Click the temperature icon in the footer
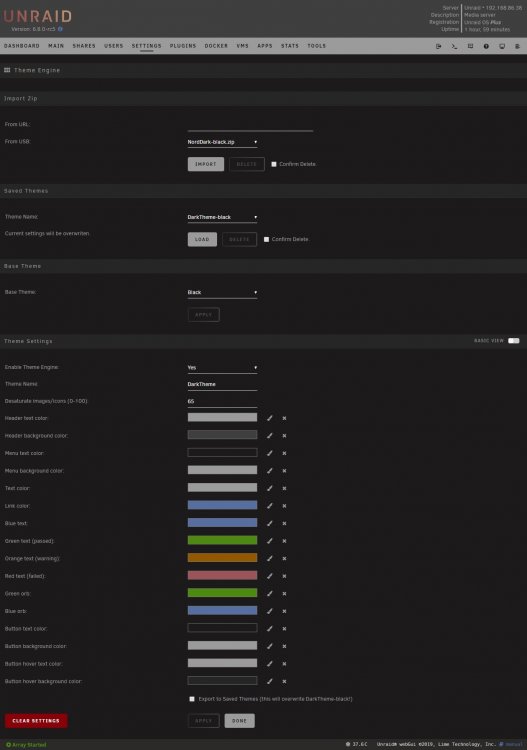This screenshot has height=750, width=527. pos(348,744)
